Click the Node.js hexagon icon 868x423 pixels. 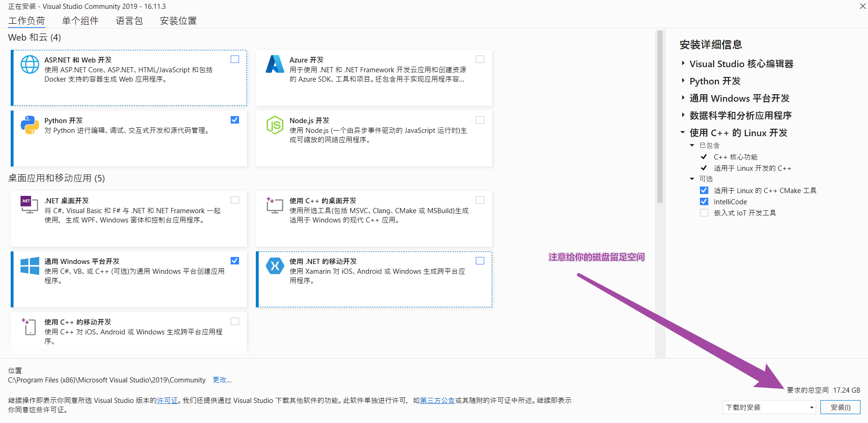[275, 125]
